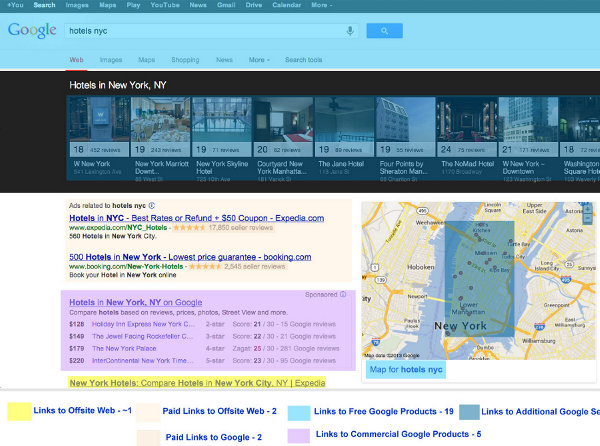Click 'Paid Links to Offsite Web - 2' text
Screen dimensions: 600x446
219,411
